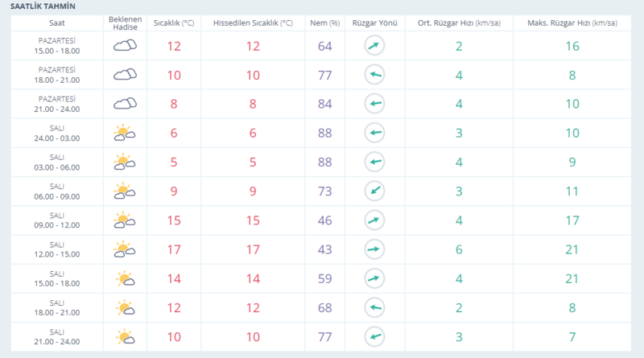Click partly sunny icon for Salı 24.00 - 03.00
The image size is (644, 358).
click(124, 132)
